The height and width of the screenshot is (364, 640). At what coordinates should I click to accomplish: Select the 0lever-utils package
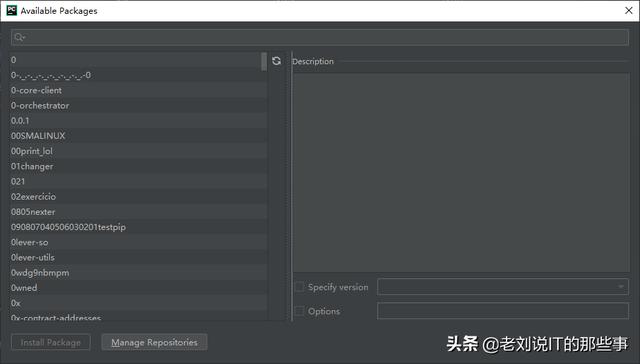coord(138,257)
